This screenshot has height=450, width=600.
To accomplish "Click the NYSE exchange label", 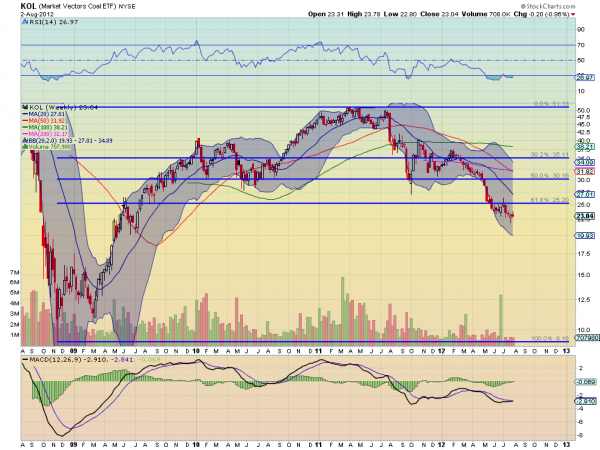I will tap(127, 7).
